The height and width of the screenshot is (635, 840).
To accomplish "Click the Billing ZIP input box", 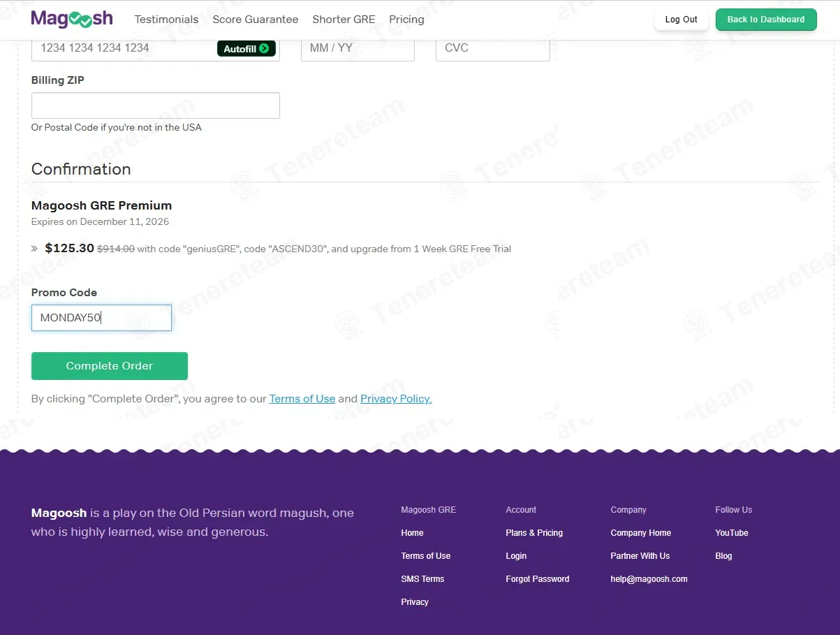I will pyautogui.click(x=156, y=105).
